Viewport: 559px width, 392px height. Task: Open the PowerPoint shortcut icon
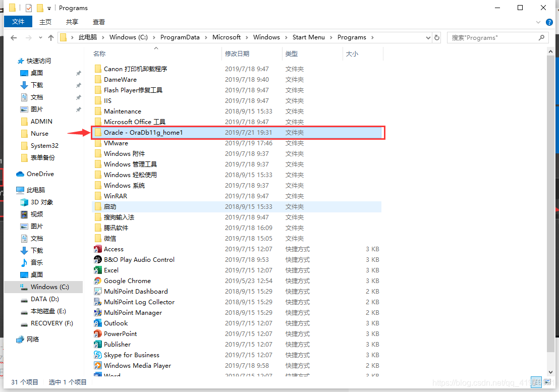click(98, 333)
